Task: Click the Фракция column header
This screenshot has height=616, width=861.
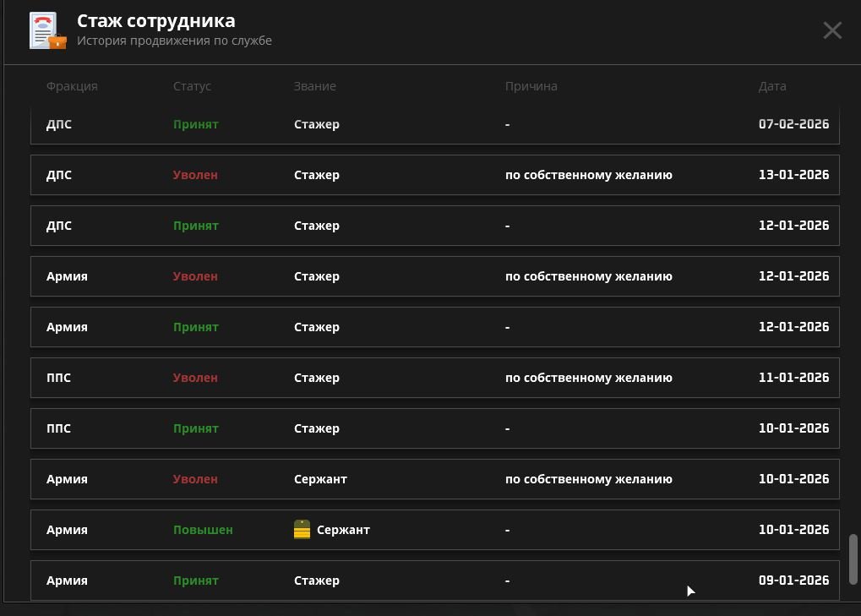Action: (72, 86)
